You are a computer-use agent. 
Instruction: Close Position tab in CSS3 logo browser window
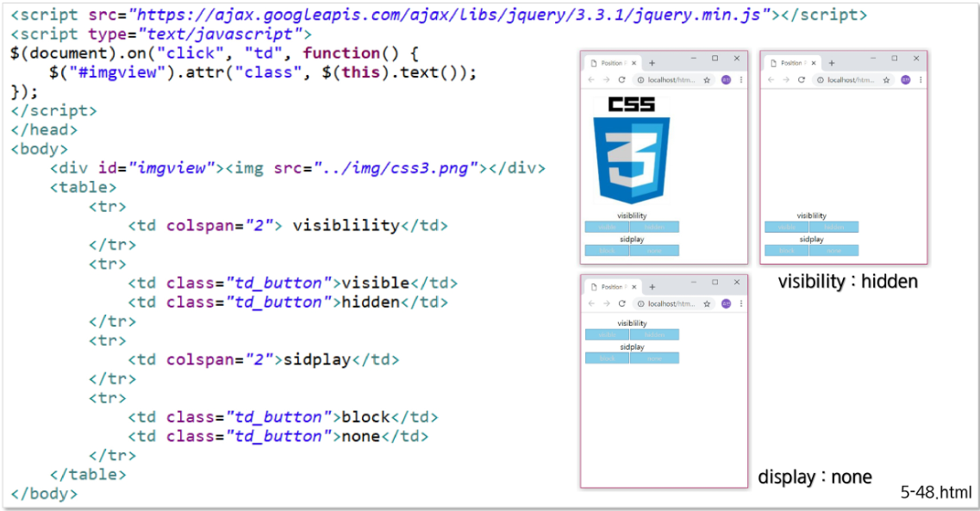(x=634, y=63)
